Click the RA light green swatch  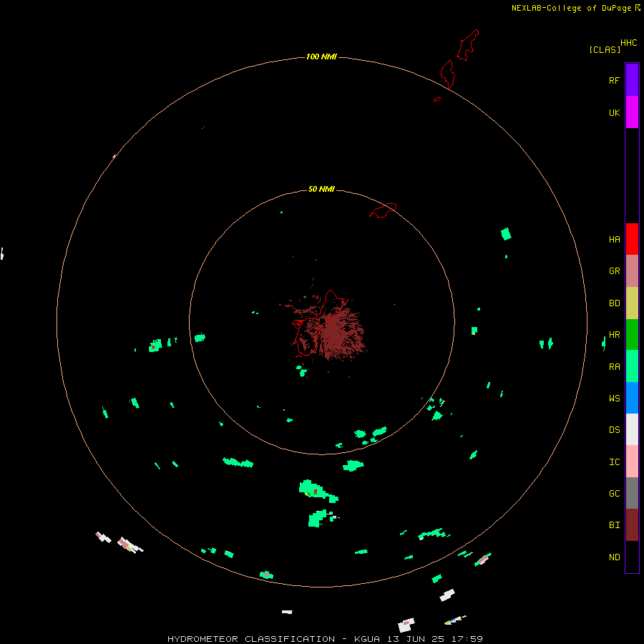(632, 366)
